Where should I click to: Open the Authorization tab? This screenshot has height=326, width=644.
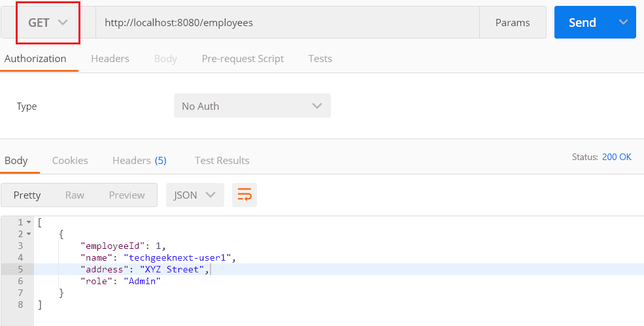35,59
